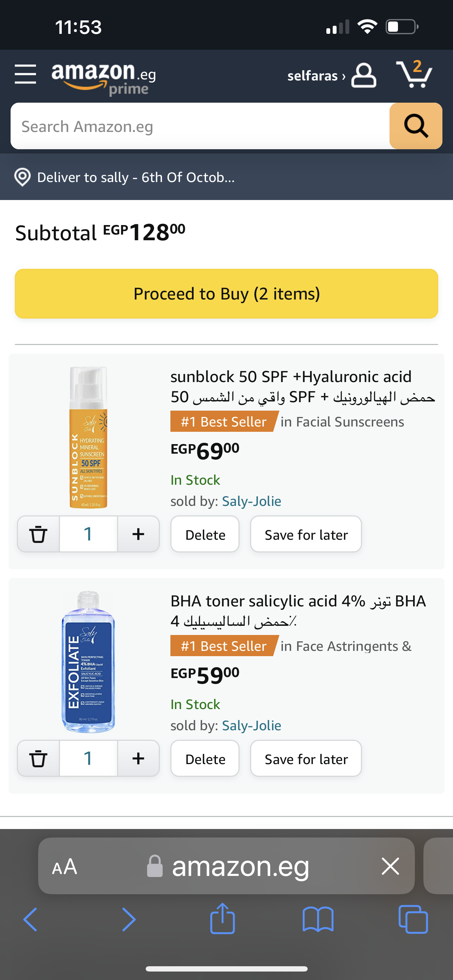Delete the BHA toner from cart
Screen dimensions: 453x980
(205, 759)
